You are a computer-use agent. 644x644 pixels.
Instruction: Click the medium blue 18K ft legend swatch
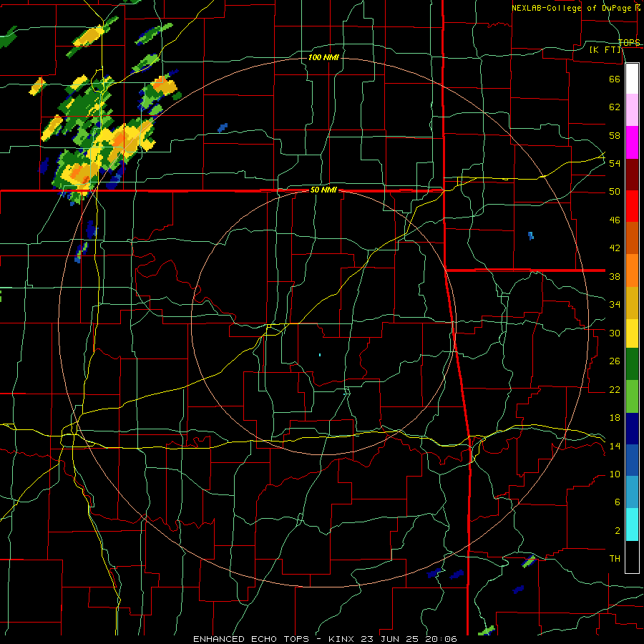click(632, 460)
